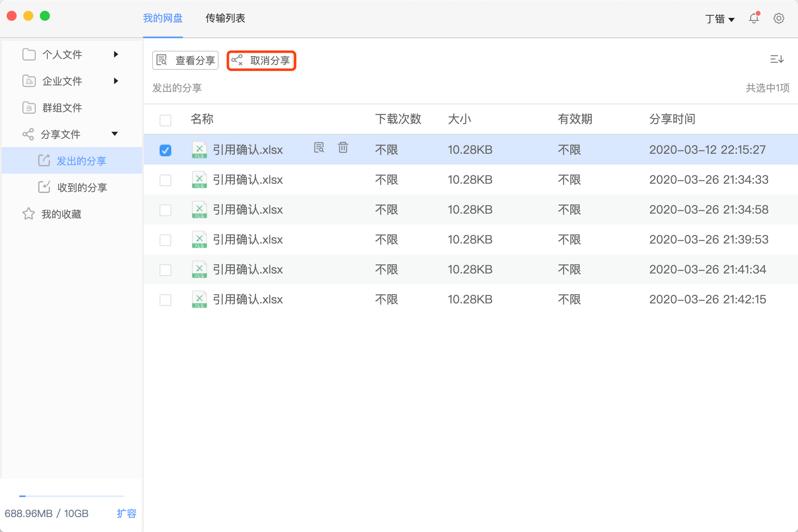The width and height of the screenshot is (798, 532).
Task: Sort by 名称 column header
Action: click(202, 119)
